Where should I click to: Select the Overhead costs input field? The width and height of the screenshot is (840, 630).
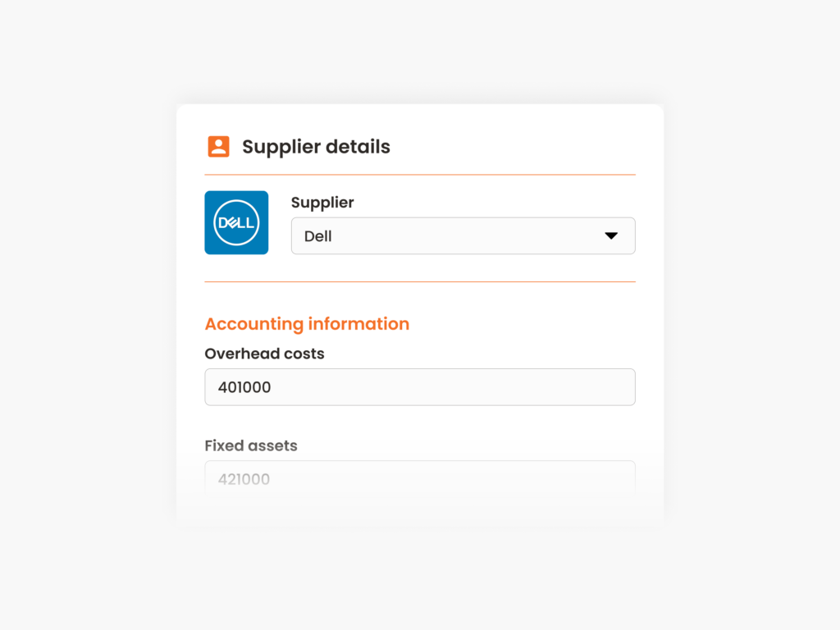420,386
